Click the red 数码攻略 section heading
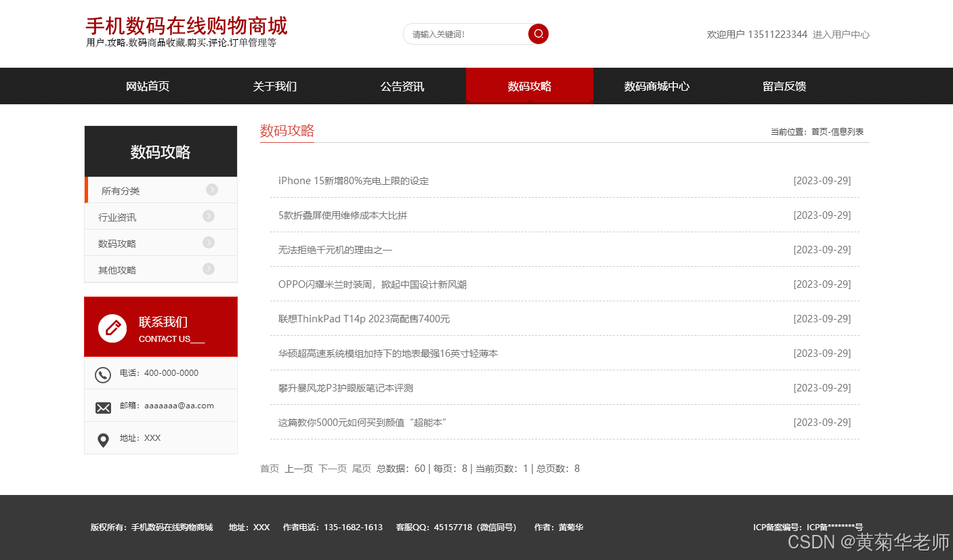 [x=287, y=131]
